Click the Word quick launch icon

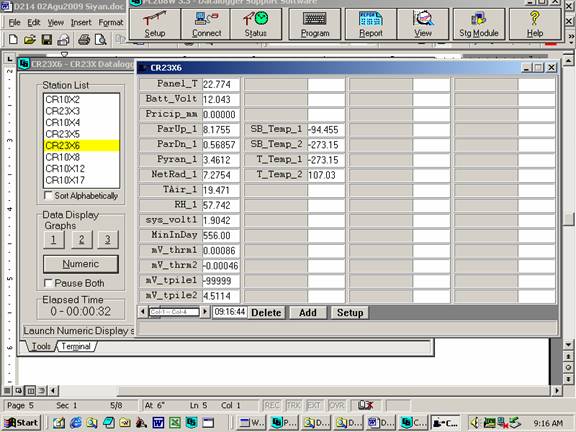[x=158, y=423]
